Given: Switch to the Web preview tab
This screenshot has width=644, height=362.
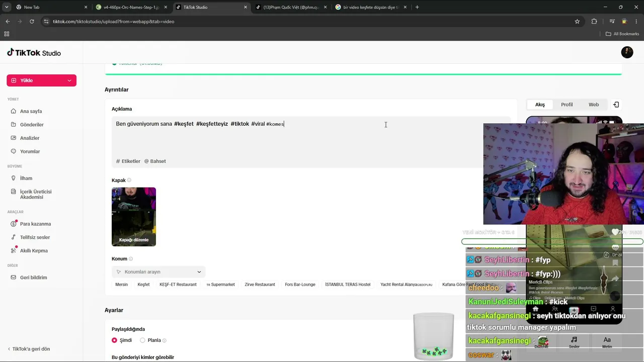Looking at the screenshot, I should coord(594,105).
